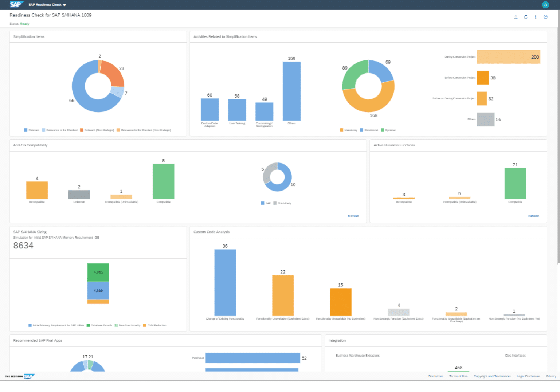Screen dimensions: 560x392
Task: Select the Custom Code Adaption bar labeled 60
Action: click(x=209, y=109)
